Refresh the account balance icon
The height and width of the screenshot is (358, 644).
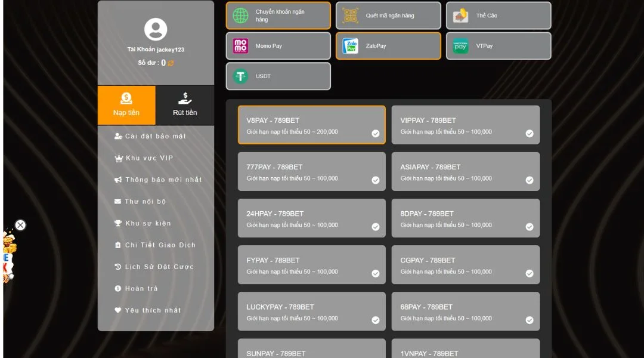pos(171,63)
